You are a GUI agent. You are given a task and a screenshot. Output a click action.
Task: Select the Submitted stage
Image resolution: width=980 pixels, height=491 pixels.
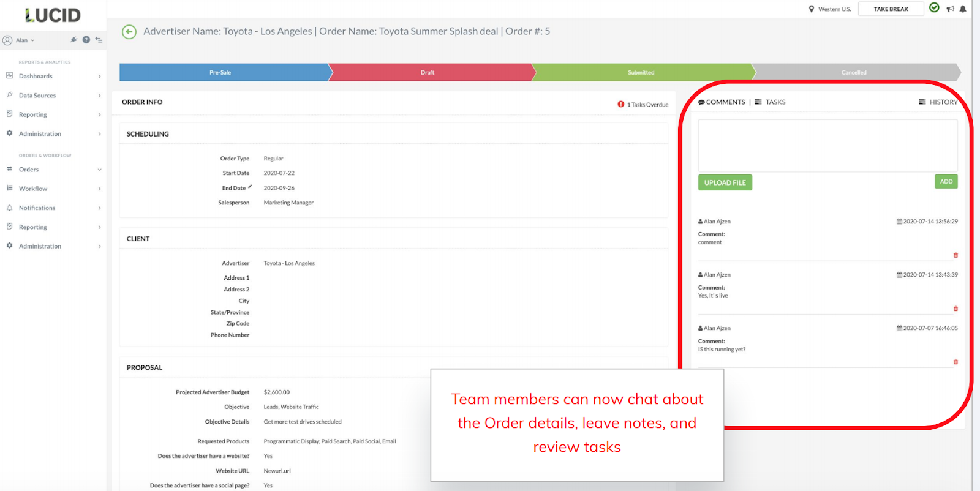pyautogui.click(x=643, y=72)
